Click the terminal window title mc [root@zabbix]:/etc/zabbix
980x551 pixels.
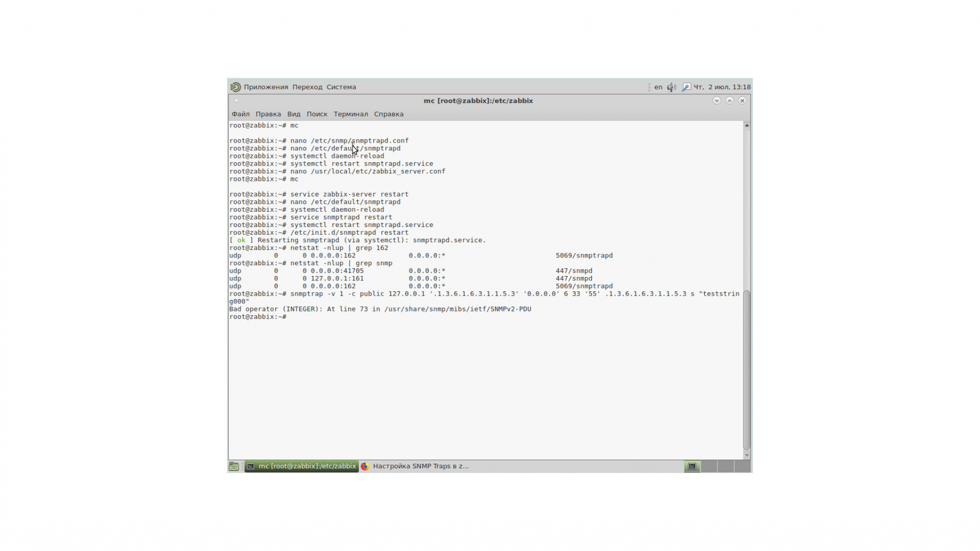point(478,101)
